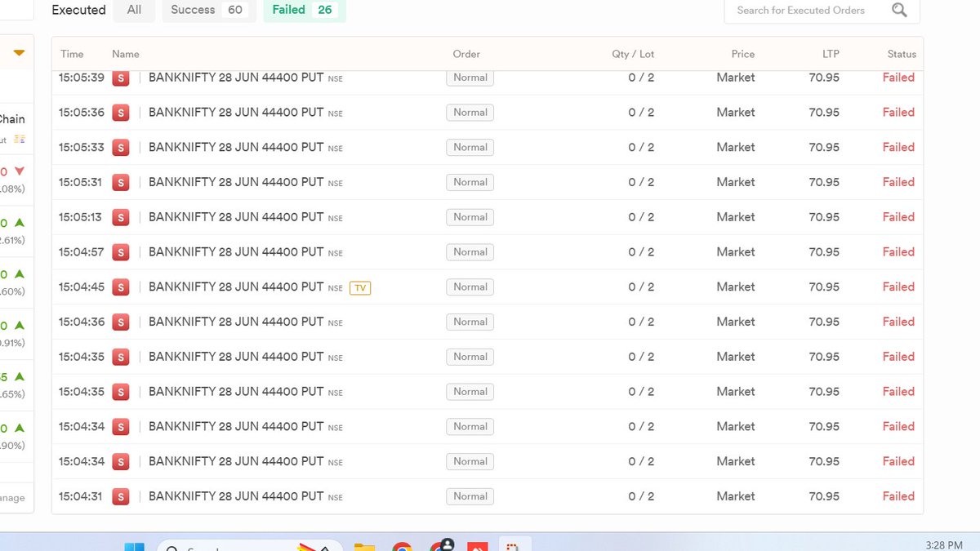980x551 pixels.
Task: Click the Normal order tag on 15:05:13 row
Action: click(470, 217)
